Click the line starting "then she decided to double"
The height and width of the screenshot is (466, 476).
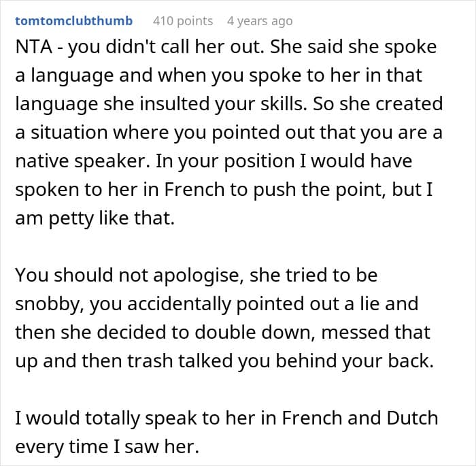[x=222, y=332]
